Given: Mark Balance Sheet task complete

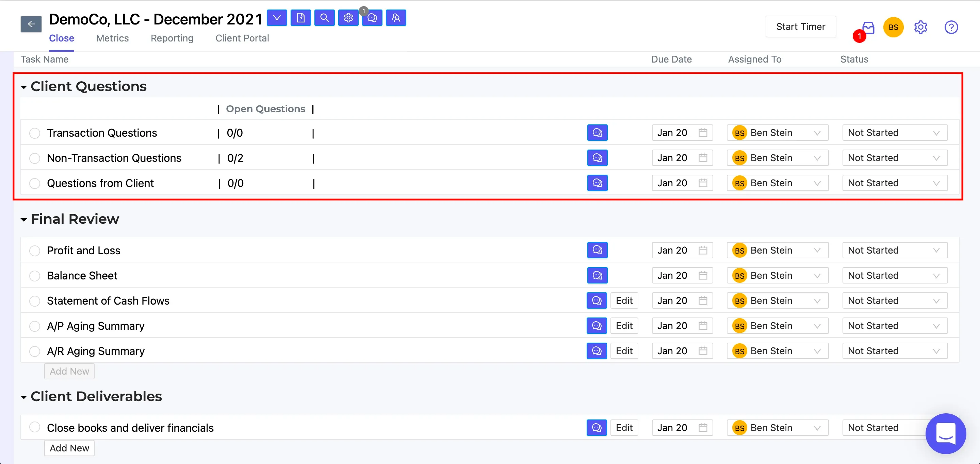Looking at the screenshot, I should click(x=35, y=276).
